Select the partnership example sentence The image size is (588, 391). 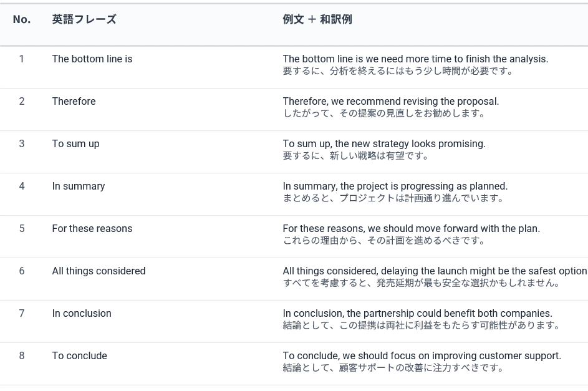click(417, 314)
